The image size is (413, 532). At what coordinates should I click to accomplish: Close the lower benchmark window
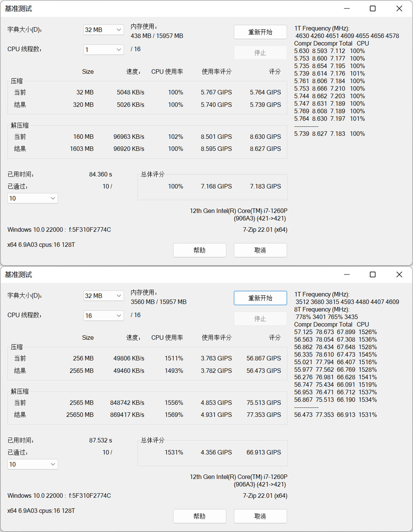pos(399,274)
